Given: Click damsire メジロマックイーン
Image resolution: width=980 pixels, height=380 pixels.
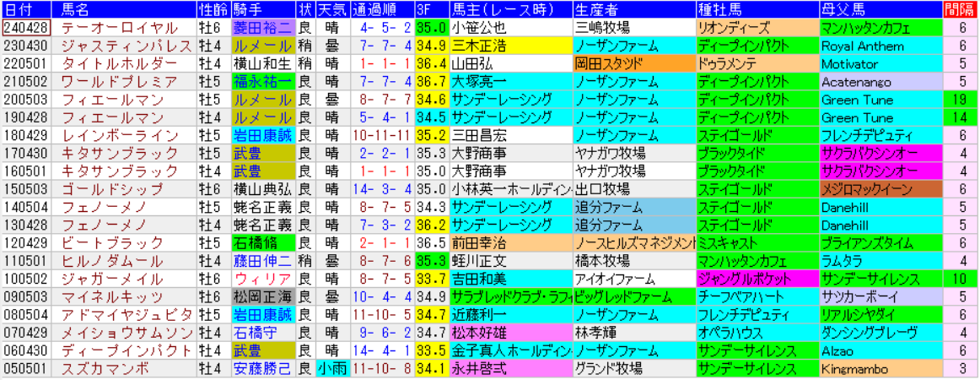Looking at the screenshot, I should [881, 190].
